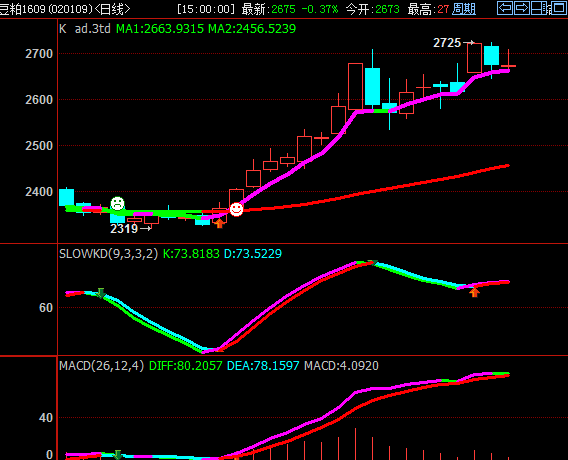Image resolution: width=568 pixels, height=460 pixels.
Task: Click the 豆粕1609 contract title
Action: point(22,9)
